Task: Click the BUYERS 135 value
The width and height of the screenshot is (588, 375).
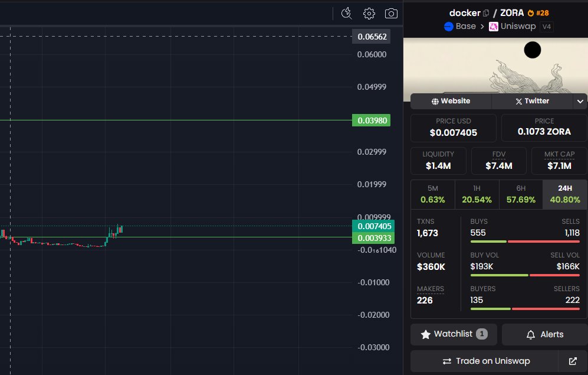Action: click(477, 301)
